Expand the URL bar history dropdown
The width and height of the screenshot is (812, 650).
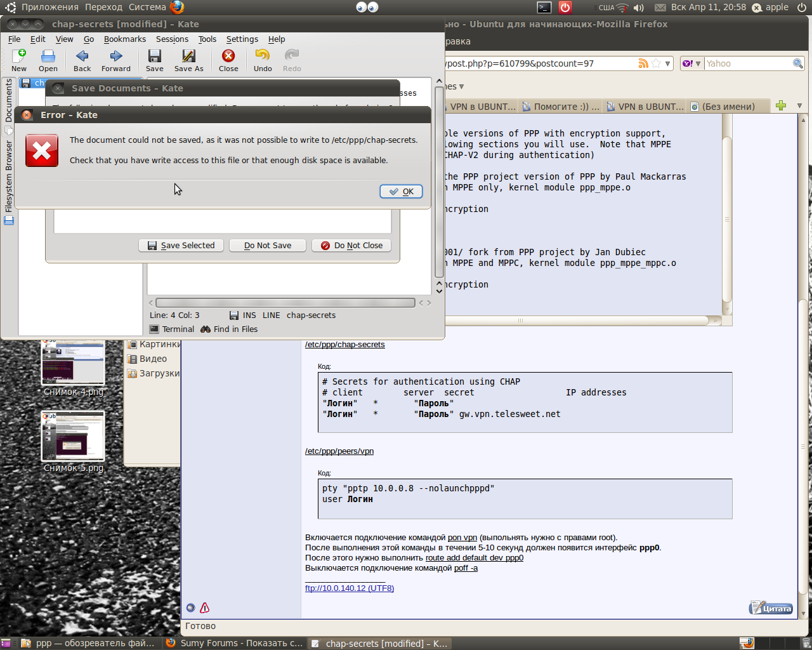click(x=667, y=63)
